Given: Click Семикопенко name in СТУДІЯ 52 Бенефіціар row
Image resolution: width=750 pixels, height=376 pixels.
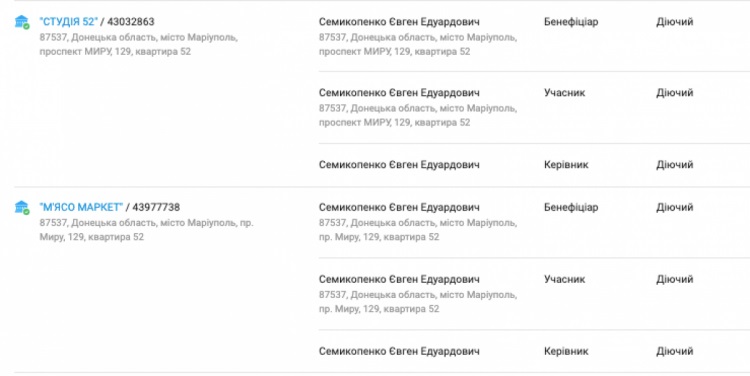Looking at the screenshot, I should click(399, 22).
